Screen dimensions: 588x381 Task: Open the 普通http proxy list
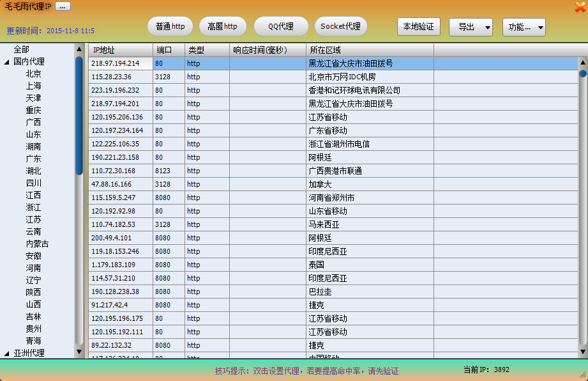tap(170, 26)
